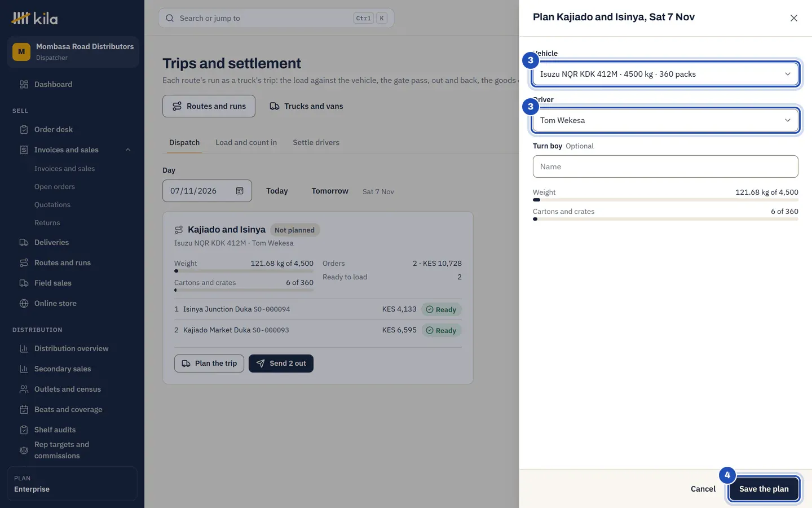Select the Trucks and vans view
Viewport: 812px width, 508px height.
point(306,106)
